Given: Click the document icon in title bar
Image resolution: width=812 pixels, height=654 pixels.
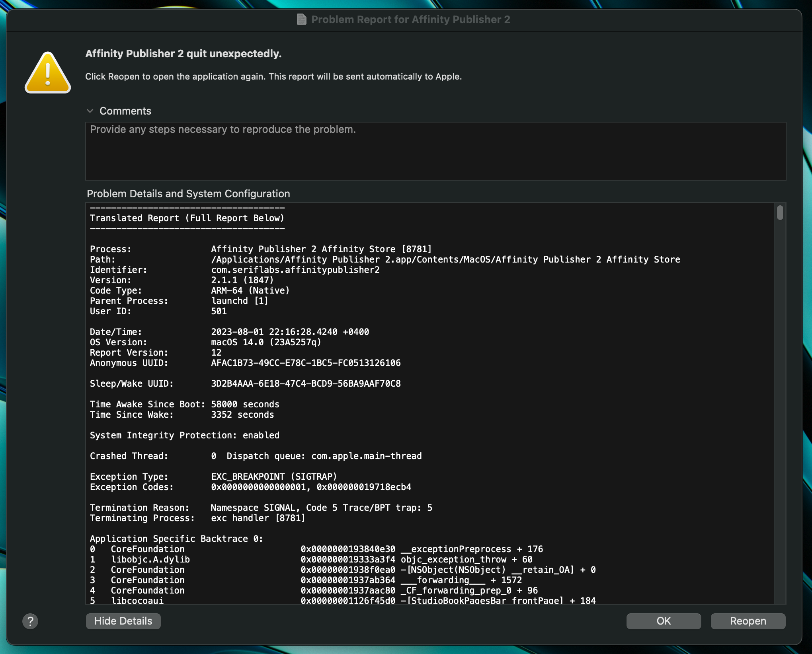Looking at the screenshot, I should click(x=302, y=19).
